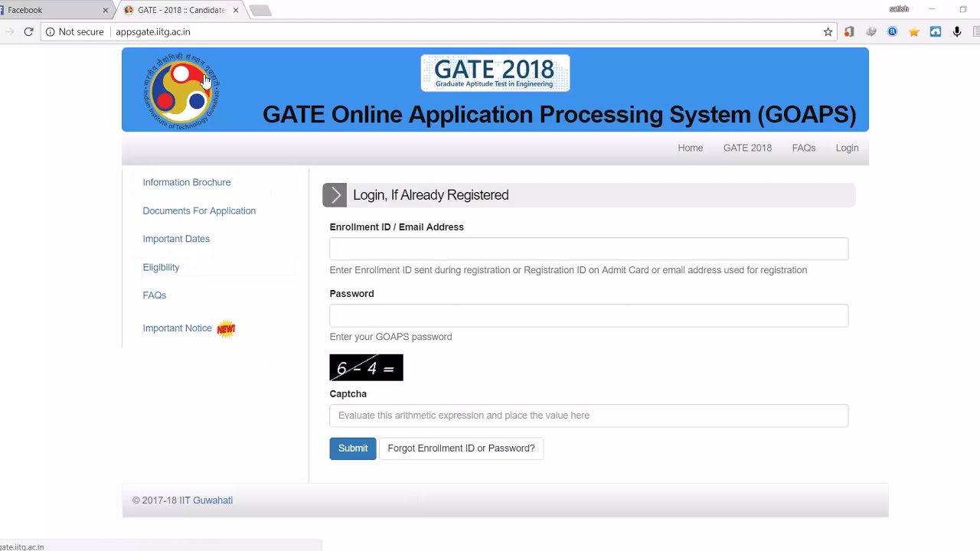Open the Eligibility sidebar link
The image size is (980, 551).
point(161,267)
